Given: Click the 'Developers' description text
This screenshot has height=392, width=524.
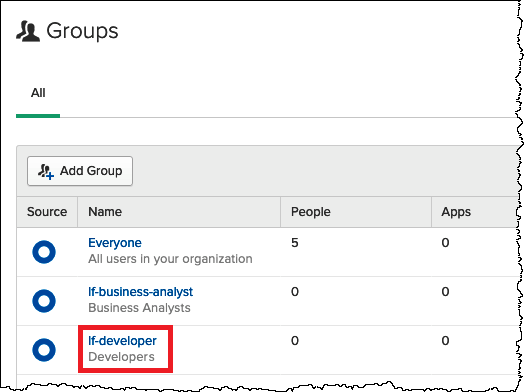Looking at the screenshot, I should (121, 357).
